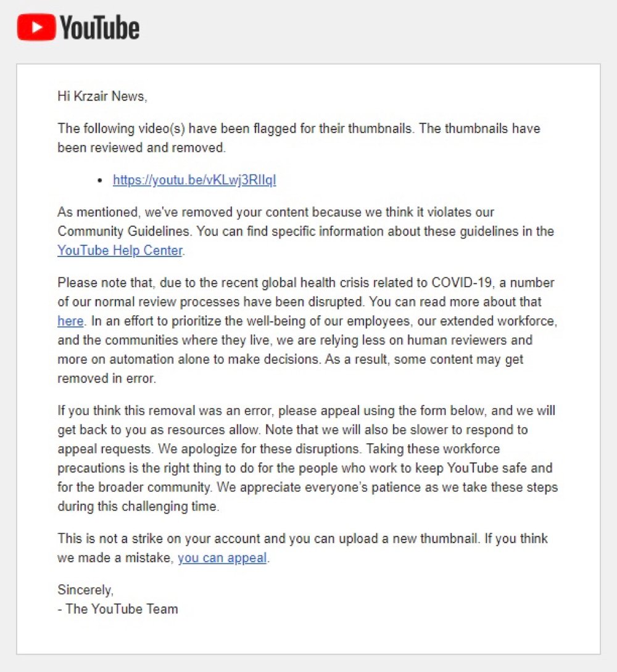Follow the 'here' link about review disruptions
Screen dimensions: 617x672
(70, 321)
